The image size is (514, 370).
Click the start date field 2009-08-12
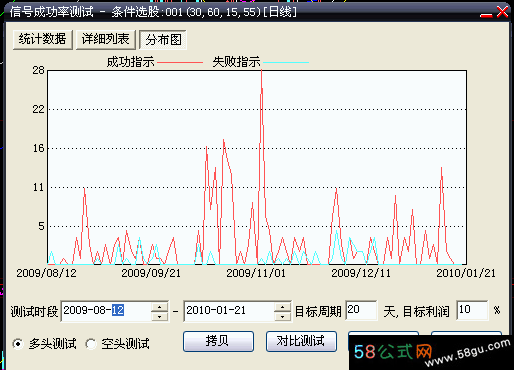click(x=106, y=311)
